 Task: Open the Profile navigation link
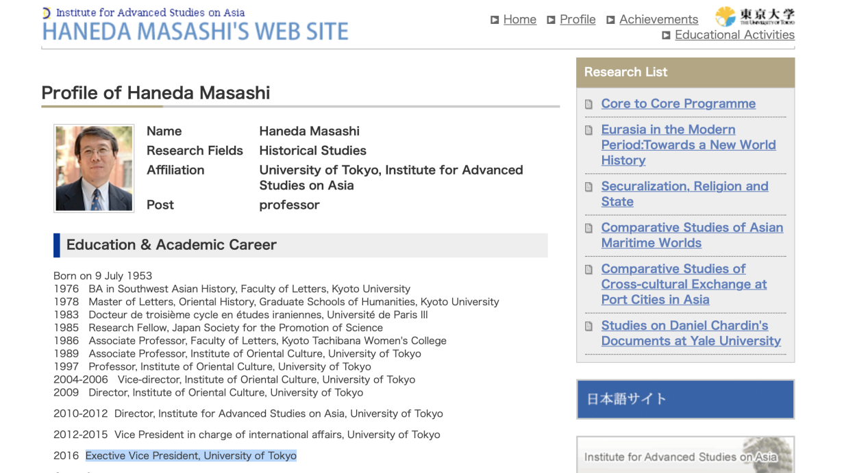tap(578, 19)
